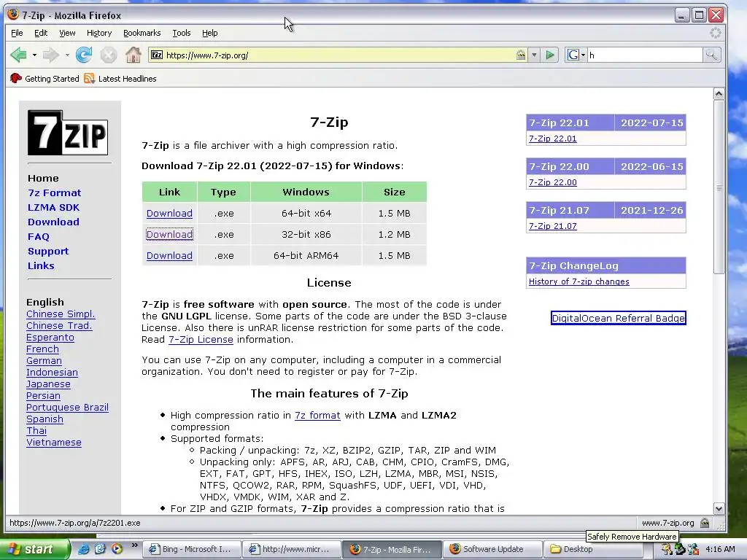Open the Getting Started bookmark
Screen dimensions: 747x560
click(x=44, y=79)
